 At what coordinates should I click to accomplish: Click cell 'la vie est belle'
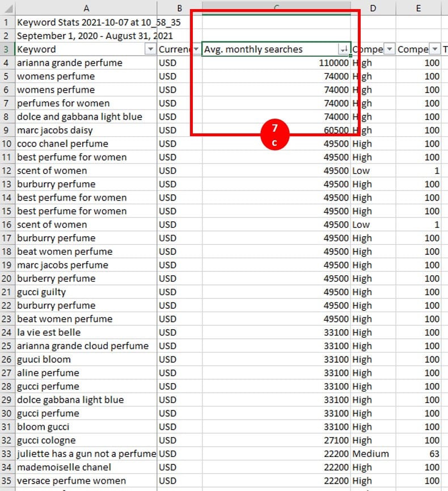(86, 332)
